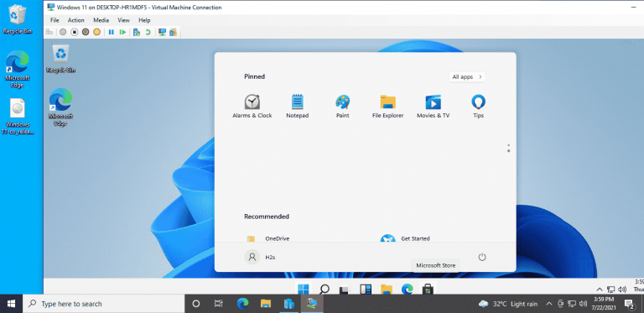
Task: Click the Start menu power button
Action: click(x=482, y=257)
